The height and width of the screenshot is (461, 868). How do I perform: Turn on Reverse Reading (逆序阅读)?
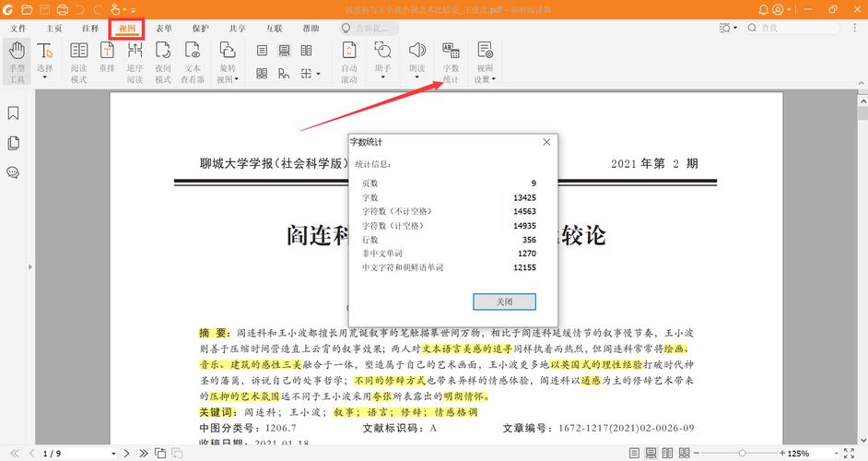pos(135,62)
